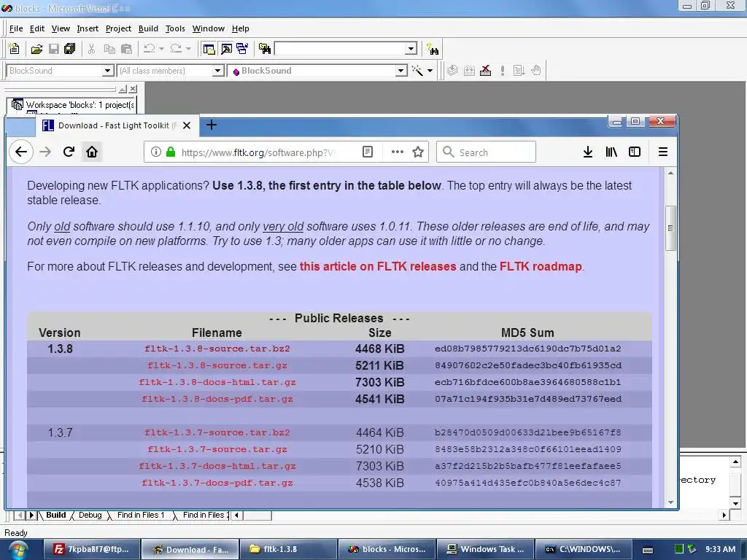Viewport: 747px width, 560px height.
Task: Expand the BlockSound class dropdown
Action: pyautogui.click(x=107, y=71)
